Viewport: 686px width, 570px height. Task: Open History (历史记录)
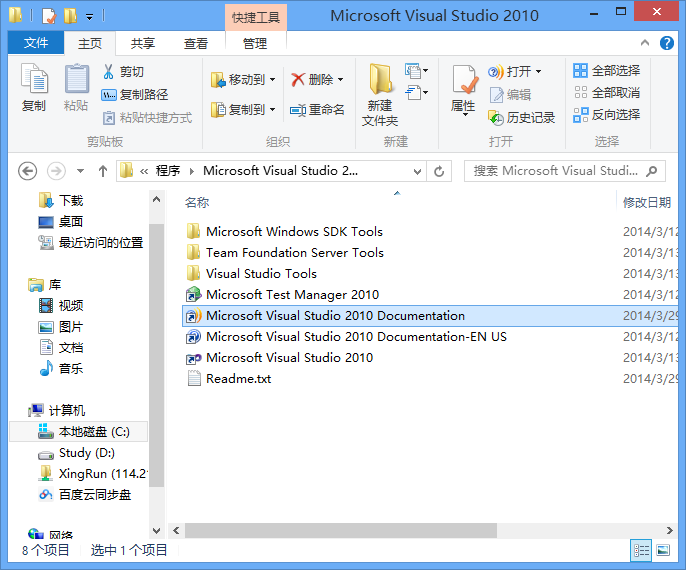point(522,117)
